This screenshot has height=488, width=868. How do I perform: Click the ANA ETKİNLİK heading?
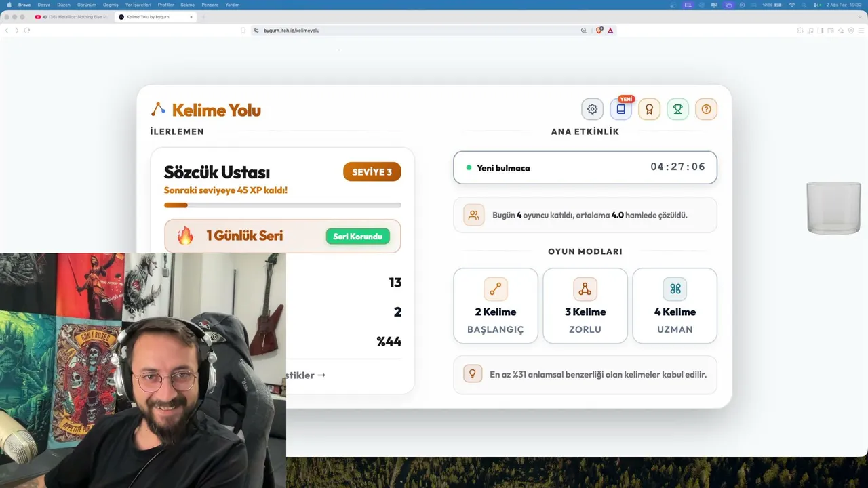[x=585, y=131]
